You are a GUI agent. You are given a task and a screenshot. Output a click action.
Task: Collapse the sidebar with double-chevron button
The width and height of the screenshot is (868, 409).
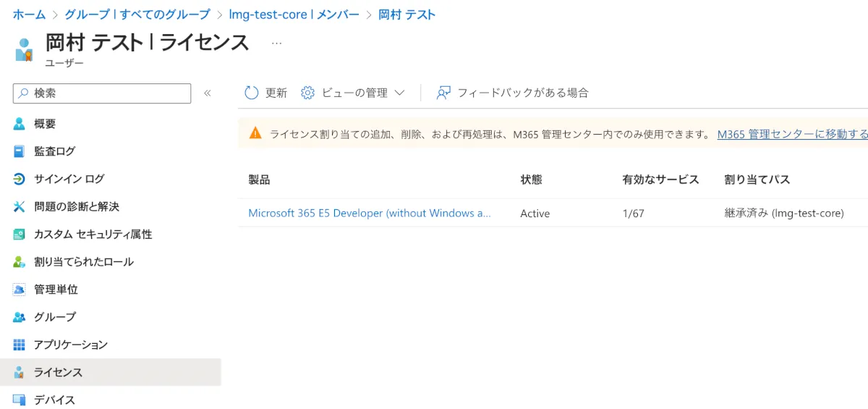(x=208, y=93)
